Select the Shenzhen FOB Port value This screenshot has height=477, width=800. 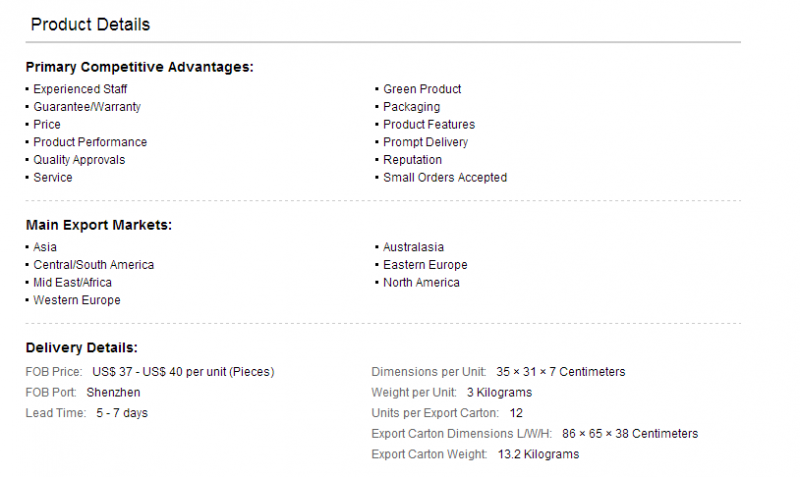113,393
